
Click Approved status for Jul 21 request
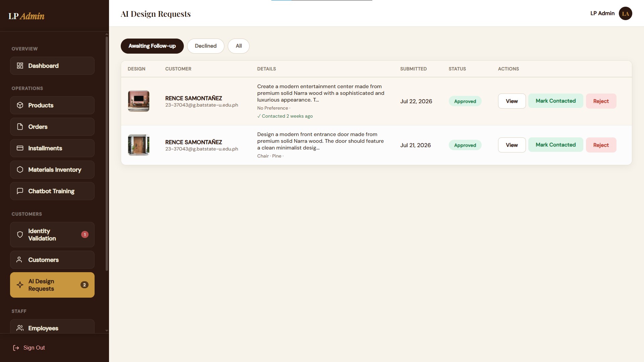pyautogui.click(x=465, y=145)
